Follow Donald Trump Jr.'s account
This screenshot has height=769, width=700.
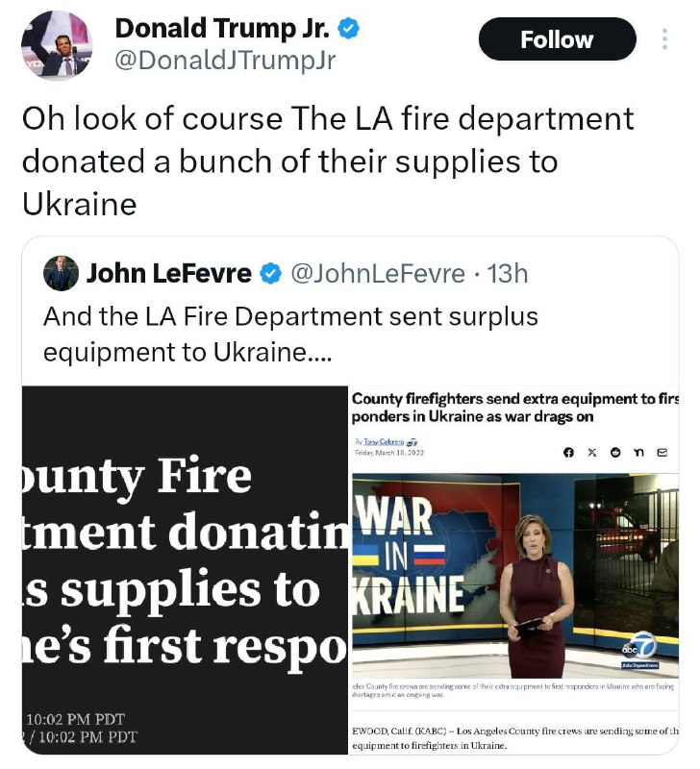click(x=557, y=39)
